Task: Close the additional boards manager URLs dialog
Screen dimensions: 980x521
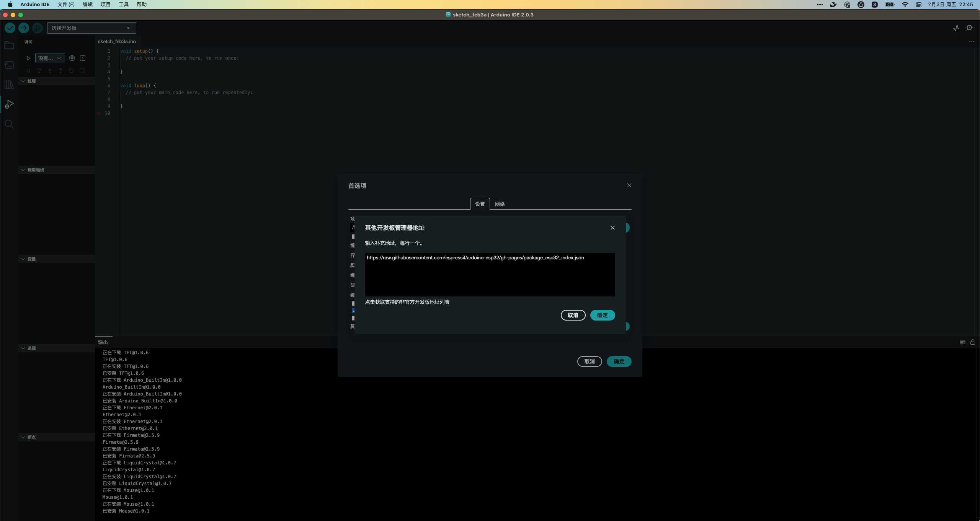Action: coord(612,228)
